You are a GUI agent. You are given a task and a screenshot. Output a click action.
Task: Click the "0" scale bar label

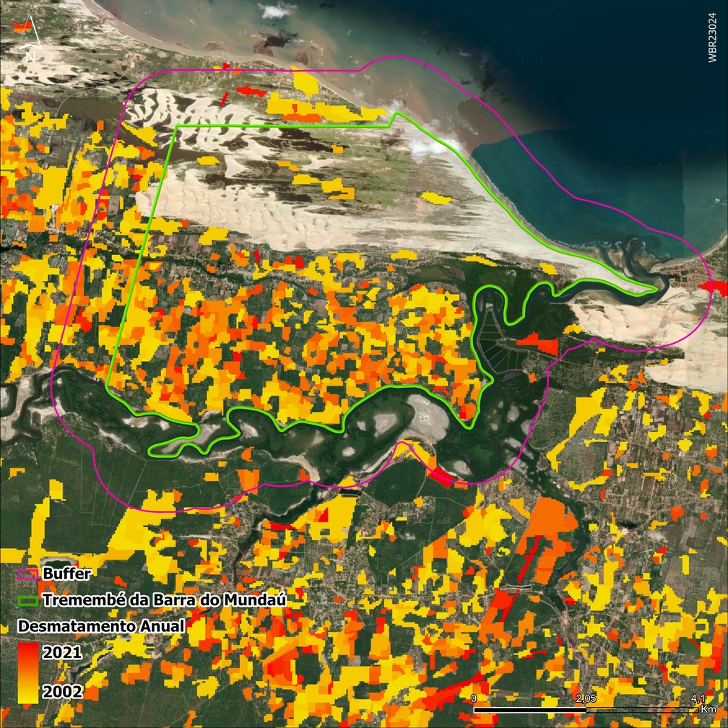[474, 699]
